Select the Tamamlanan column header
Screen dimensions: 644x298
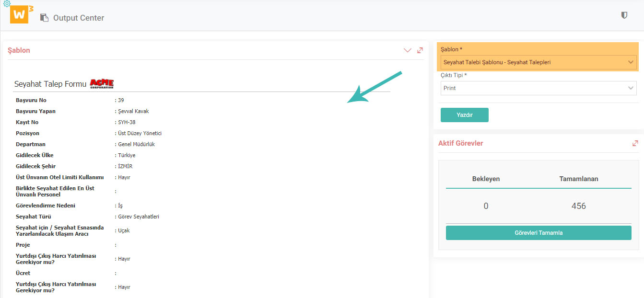578,179
